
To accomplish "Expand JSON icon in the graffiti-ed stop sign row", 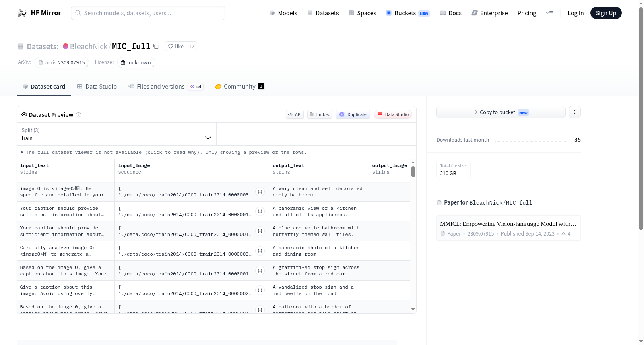I will (260, 271).
